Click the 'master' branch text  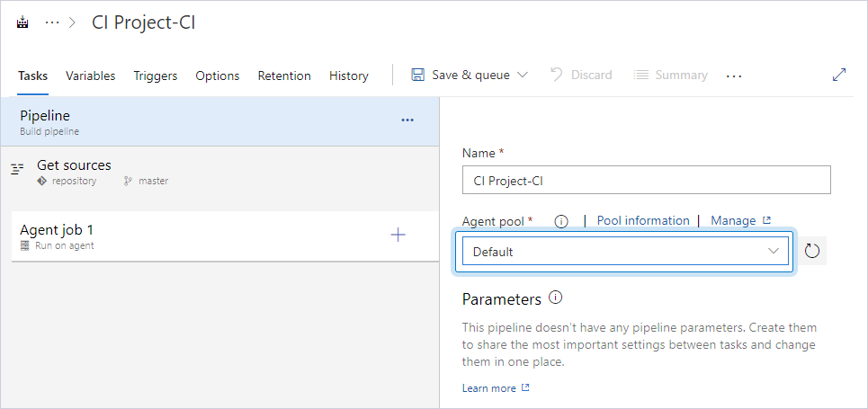click(x=153, y=181)
